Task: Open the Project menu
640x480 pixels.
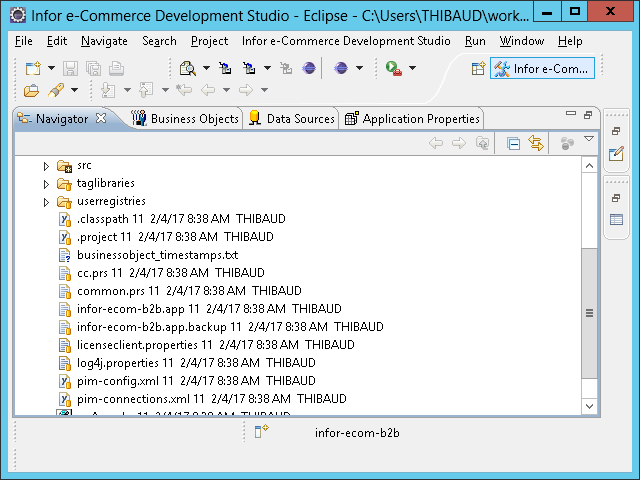Action: (x=209, y=41)
